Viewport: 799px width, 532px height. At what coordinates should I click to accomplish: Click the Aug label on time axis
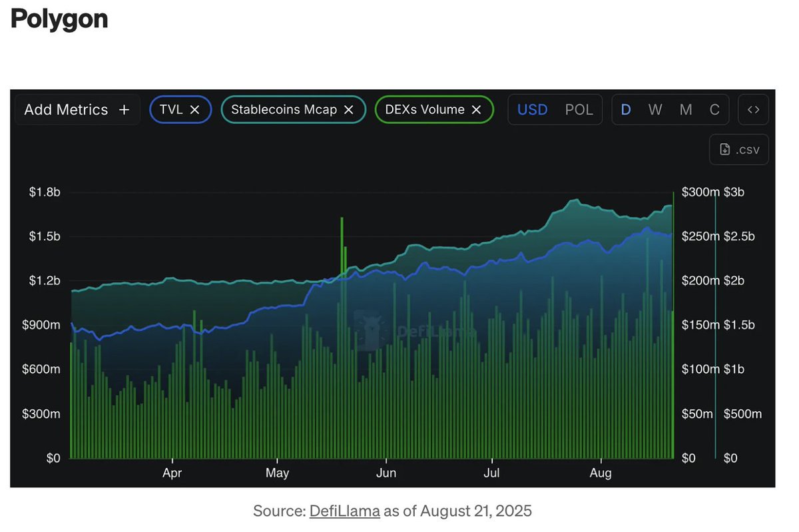click(601, 473)
